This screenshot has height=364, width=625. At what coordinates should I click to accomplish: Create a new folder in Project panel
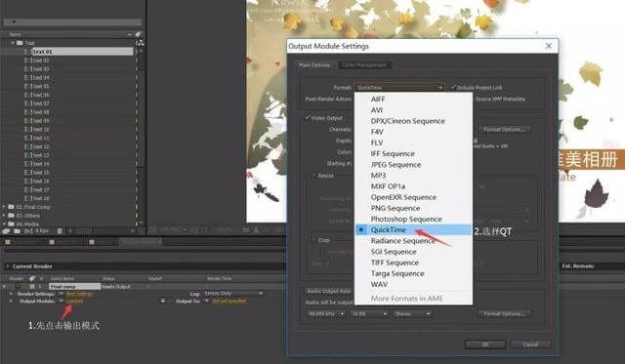pyautogui.click(x=18, y=230)
